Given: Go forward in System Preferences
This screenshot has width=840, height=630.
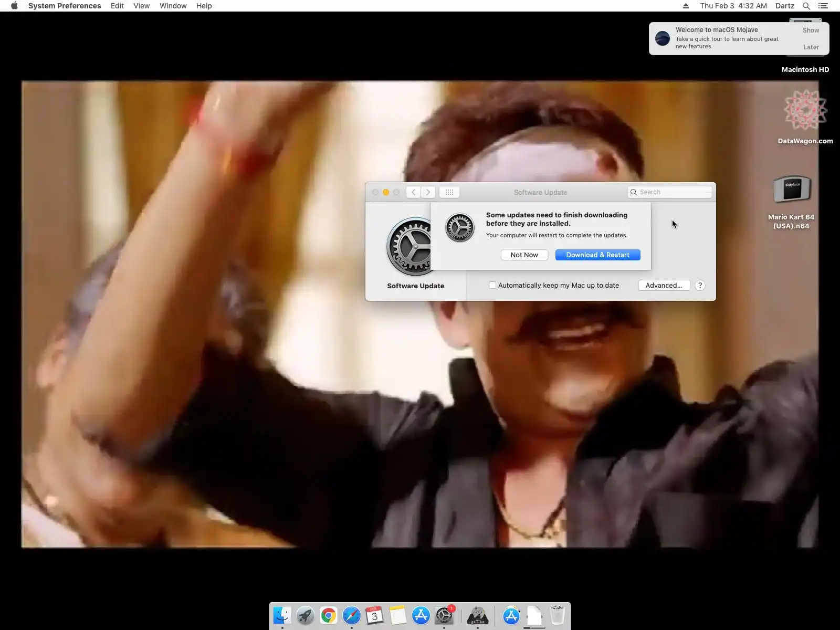Looking at the screenshot, I should click(x=428, y=192).
